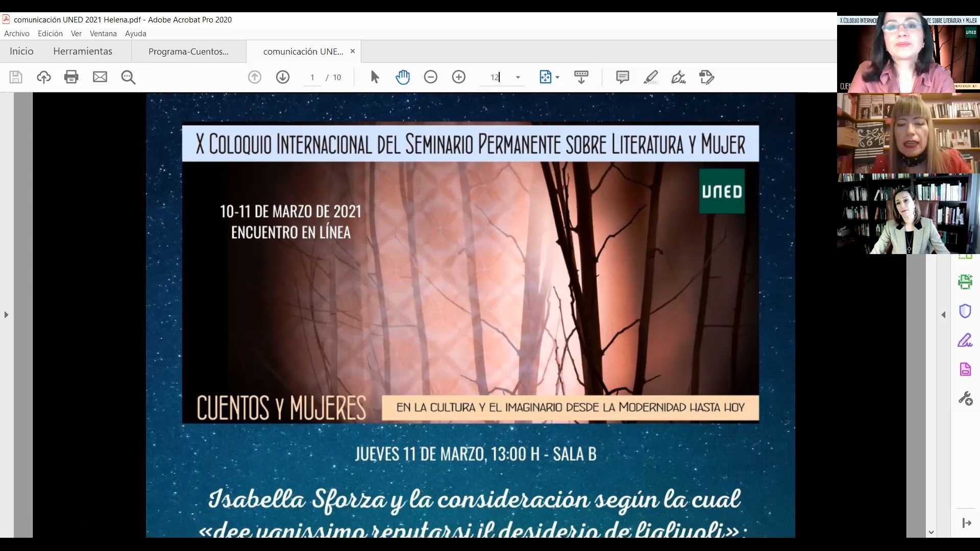980x551 pixels.
Task: Zoom out with the minus icon
Action: pos(431,77)
